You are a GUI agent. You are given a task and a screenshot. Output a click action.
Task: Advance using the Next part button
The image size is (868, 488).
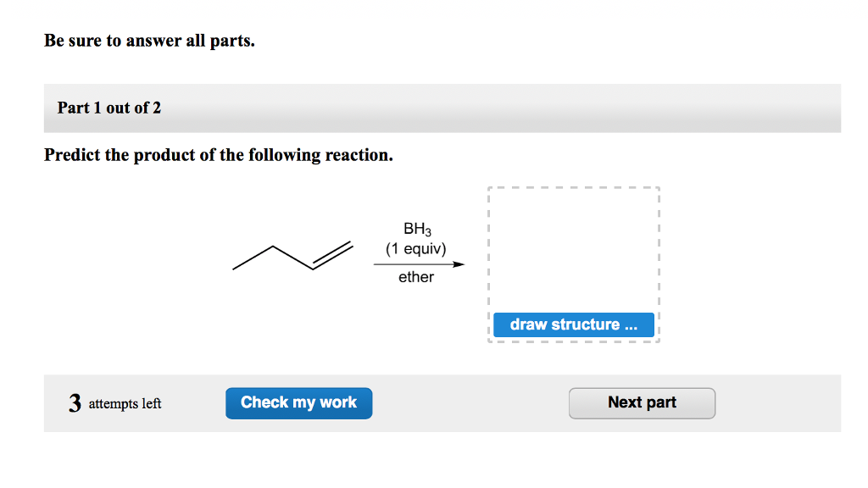(x=642, y=402)
